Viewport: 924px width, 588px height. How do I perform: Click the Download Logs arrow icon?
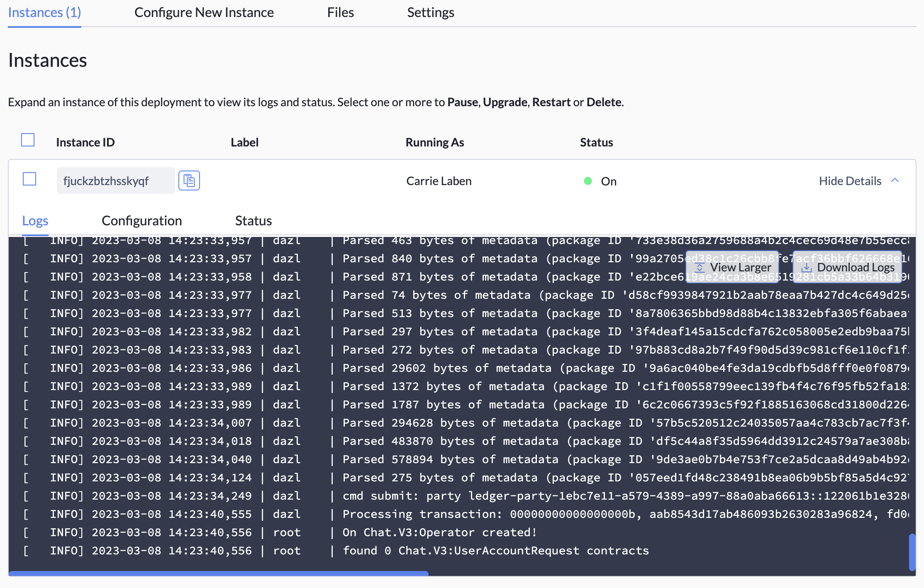click(807, 268)
